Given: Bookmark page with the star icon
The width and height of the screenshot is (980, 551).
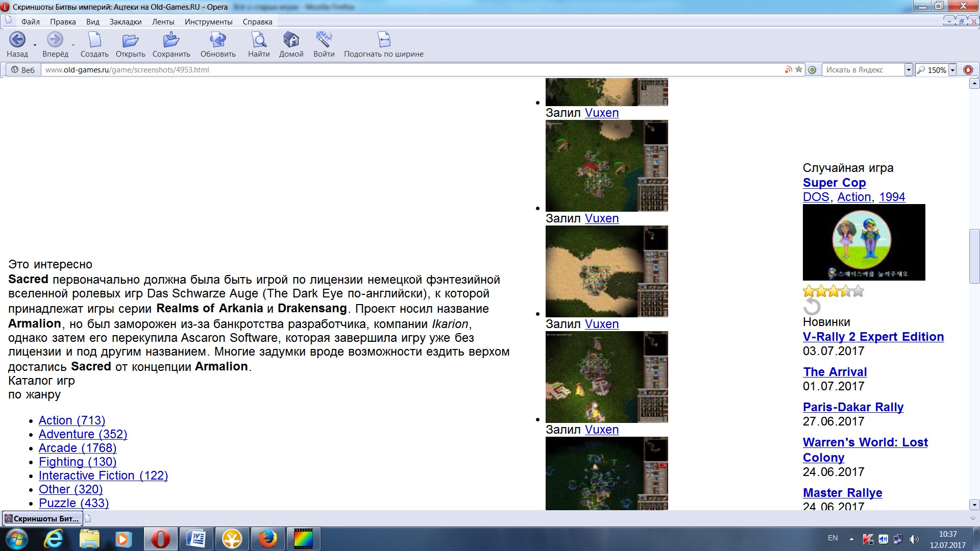Looking at the screenshot, I should 799,70.
